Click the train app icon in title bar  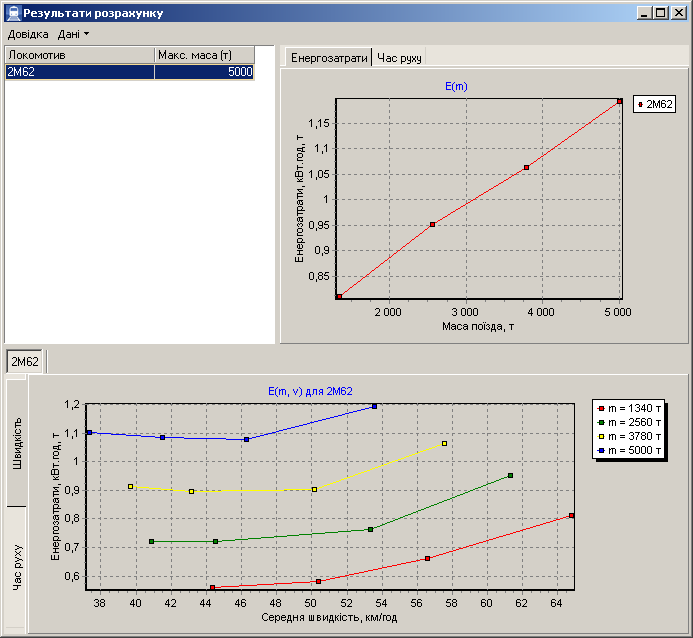pyautogui.click(x=12, y=13)
